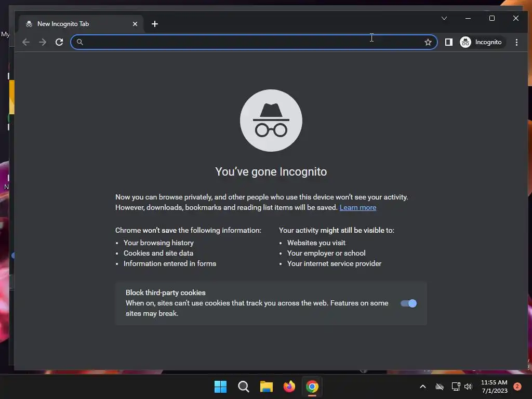Expand the tab search chevron
Image resolution: width=532 pixels, height=399 pixels.
[x=444, y=18]
